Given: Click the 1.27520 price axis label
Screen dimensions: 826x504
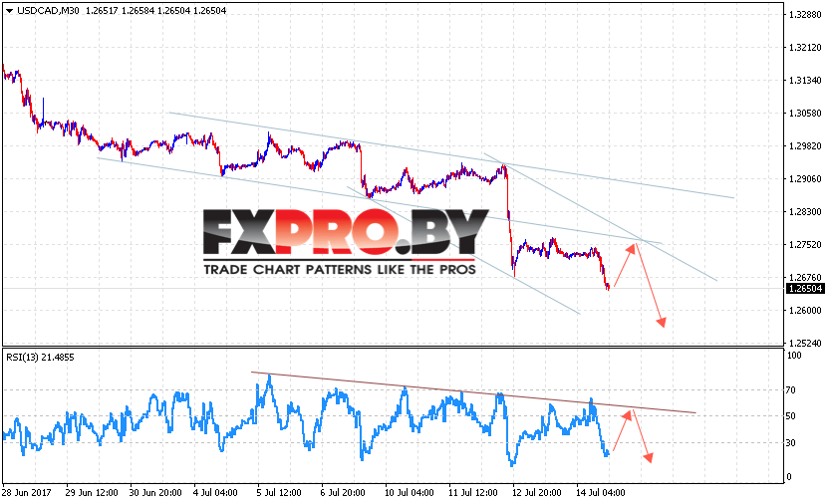Looking at the screenshot, I should [x=805, y=245].
